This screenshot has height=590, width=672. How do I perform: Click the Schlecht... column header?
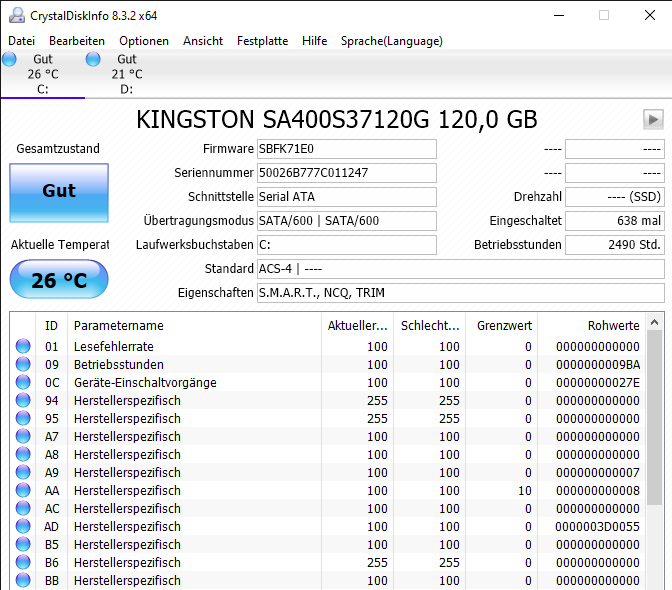(x=430, y=326)
